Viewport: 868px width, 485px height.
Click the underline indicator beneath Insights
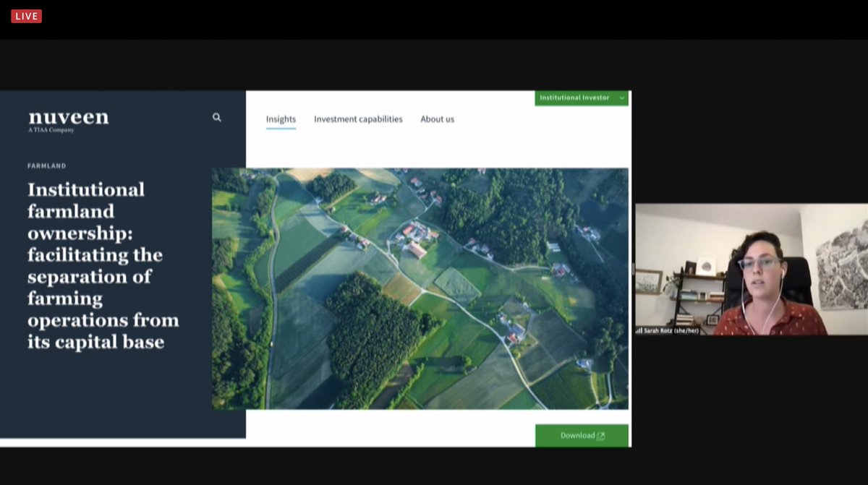coord(281,128)
